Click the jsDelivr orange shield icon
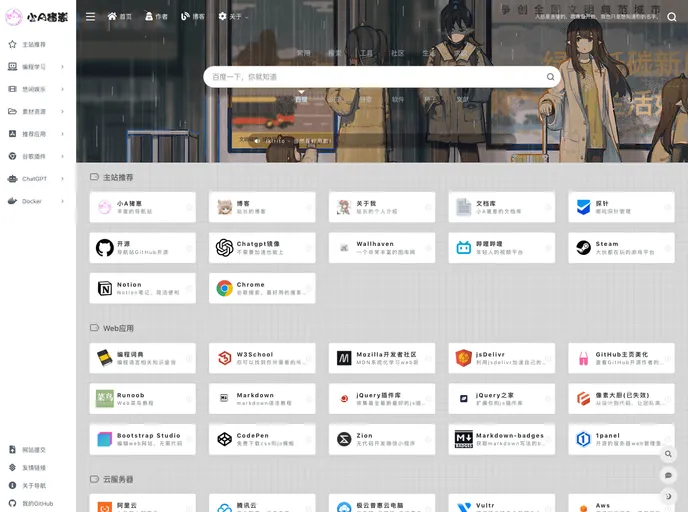 pos(463,358)
